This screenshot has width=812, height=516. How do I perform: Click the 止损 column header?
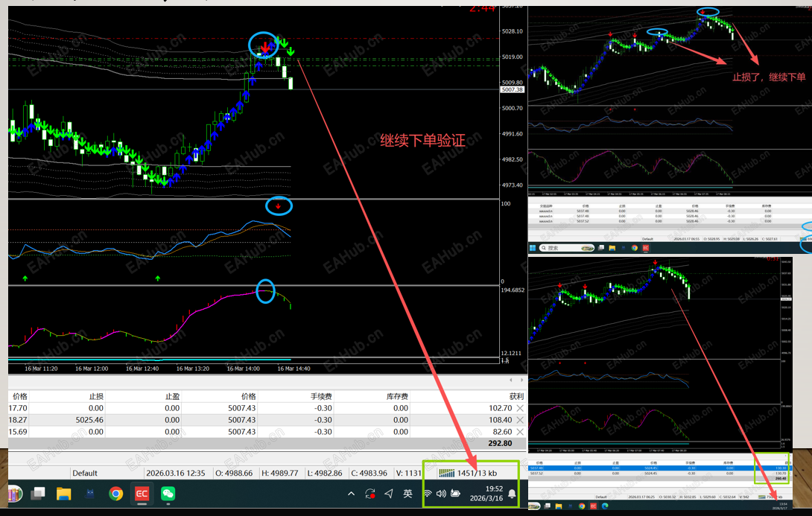[96, 396]
